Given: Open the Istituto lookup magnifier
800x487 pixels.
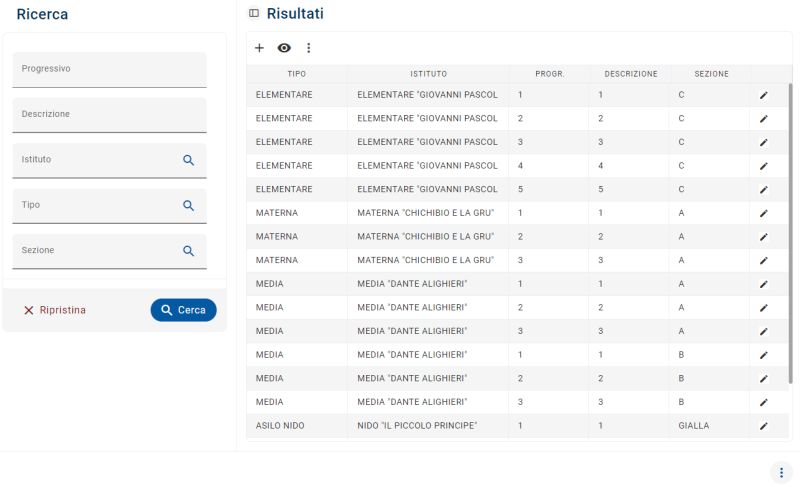Looking at the screenshot, I should (x=188, y=160).
